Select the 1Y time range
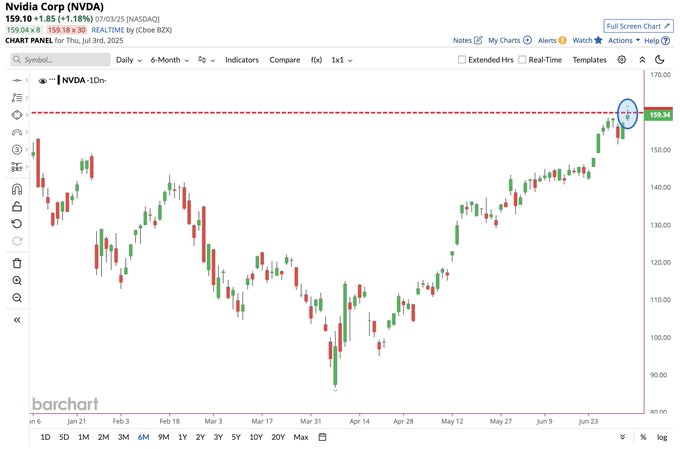The image size is (680, 449). (183, 437)
